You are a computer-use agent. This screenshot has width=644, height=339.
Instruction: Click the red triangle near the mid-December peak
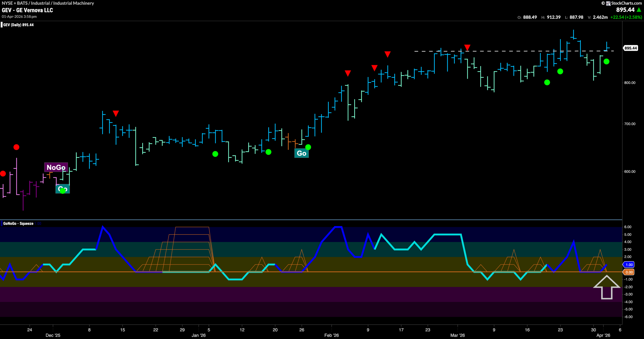point(116,113)
